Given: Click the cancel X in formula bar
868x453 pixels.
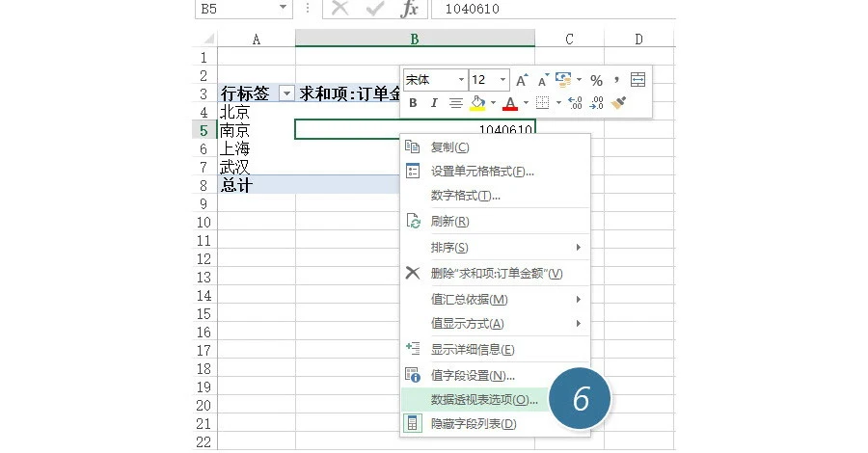Looking at the screenshot, I should point(339,9).
